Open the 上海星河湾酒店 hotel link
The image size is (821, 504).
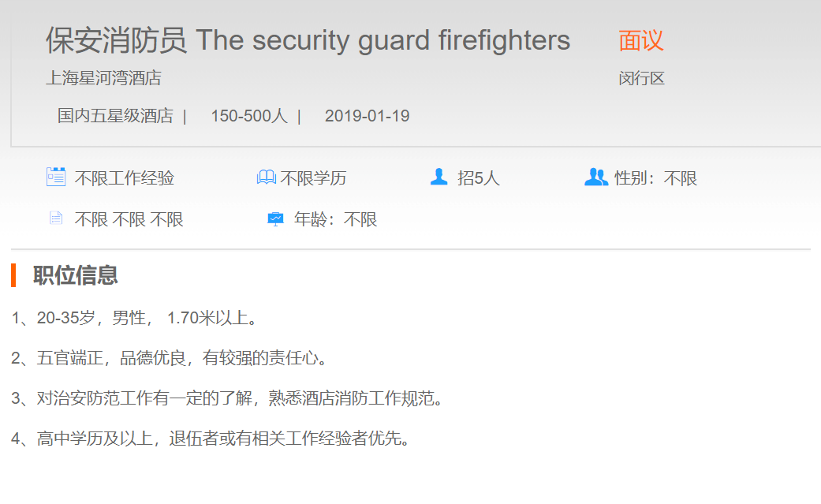[103, 78]
